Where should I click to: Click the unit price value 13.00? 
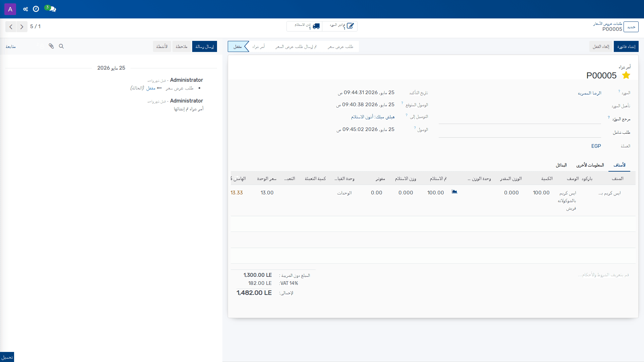tap(267, 193)
